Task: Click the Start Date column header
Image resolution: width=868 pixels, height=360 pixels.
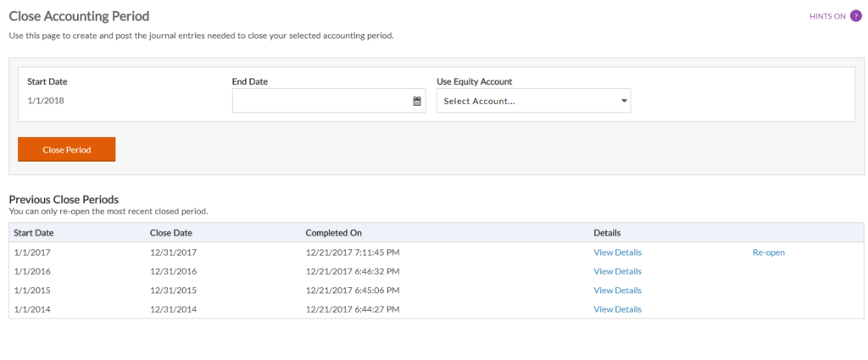Action: coord(34,233)
